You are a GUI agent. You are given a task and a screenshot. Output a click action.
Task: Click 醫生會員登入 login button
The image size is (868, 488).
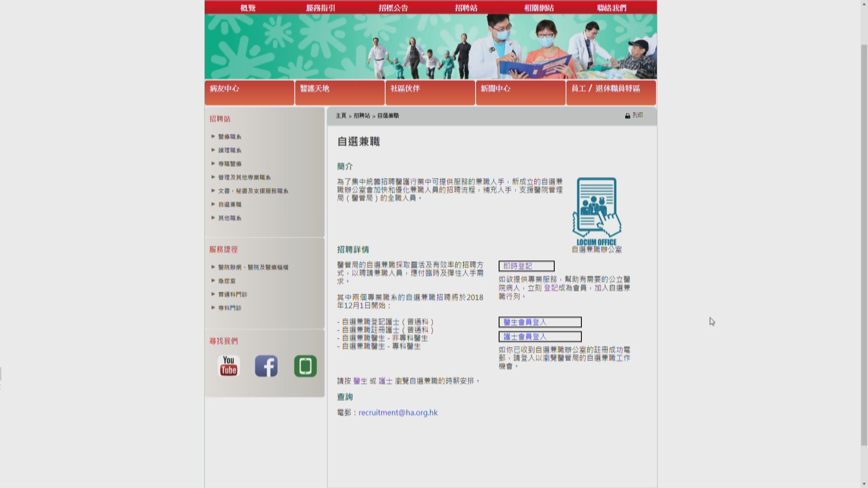point(540,322)
